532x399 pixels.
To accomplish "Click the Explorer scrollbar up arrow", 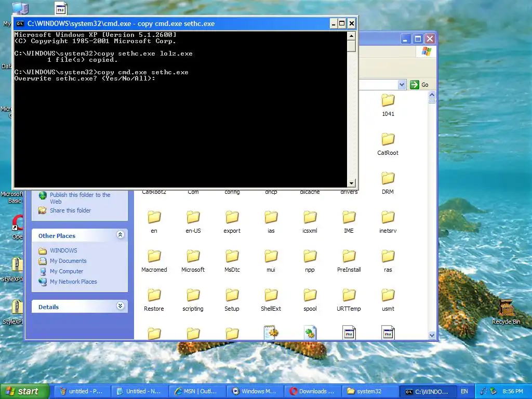I will click(432, 95).
